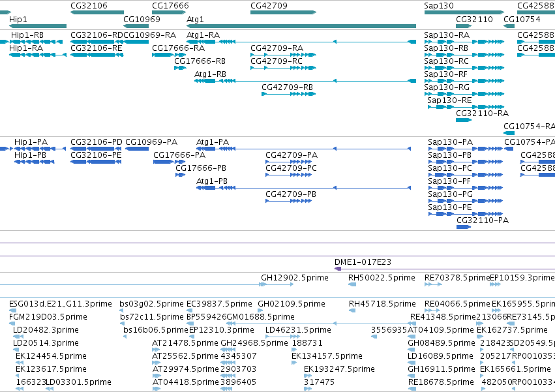Click the Sap130-PF protein label
This screenshot has height=392, width=555.
(449, 181)
